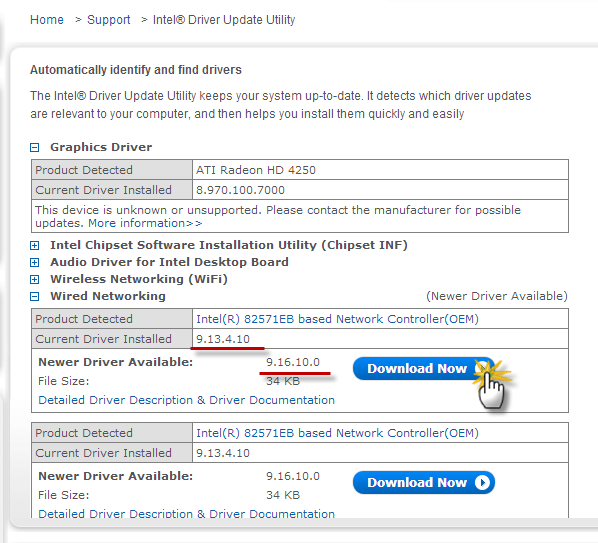Image resolution: width=598 pixels, height=543 pixels.
Task: Click the Wired Networking heading
Action: tap(108, 296)
